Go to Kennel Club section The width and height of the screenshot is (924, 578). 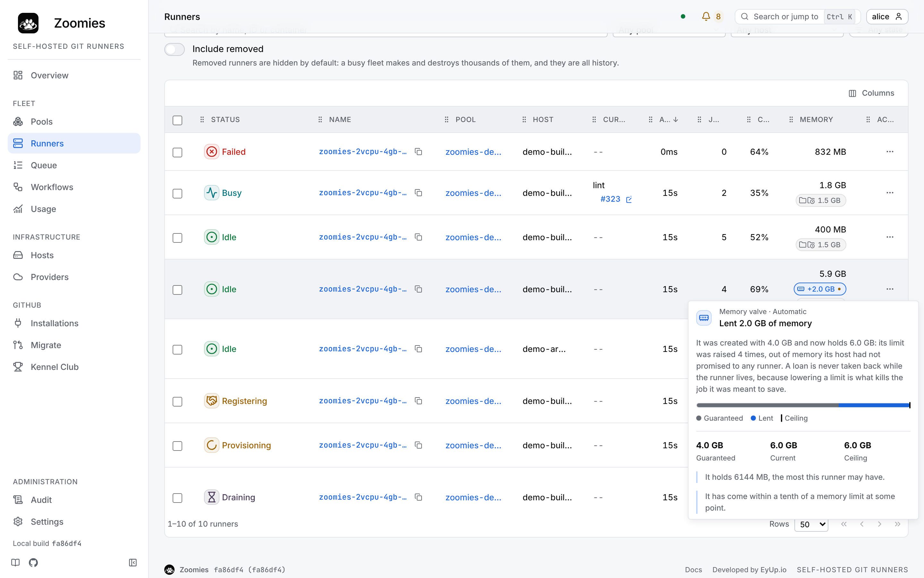[x=74, y=367]
